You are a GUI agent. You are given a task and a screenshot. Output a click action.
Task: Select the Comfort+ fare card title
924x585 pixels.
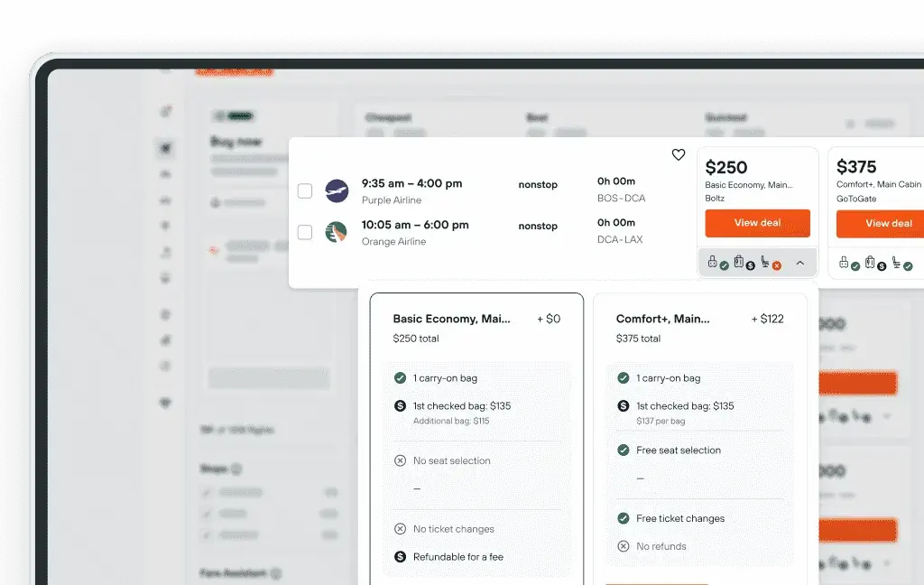(x=663, y=319)
